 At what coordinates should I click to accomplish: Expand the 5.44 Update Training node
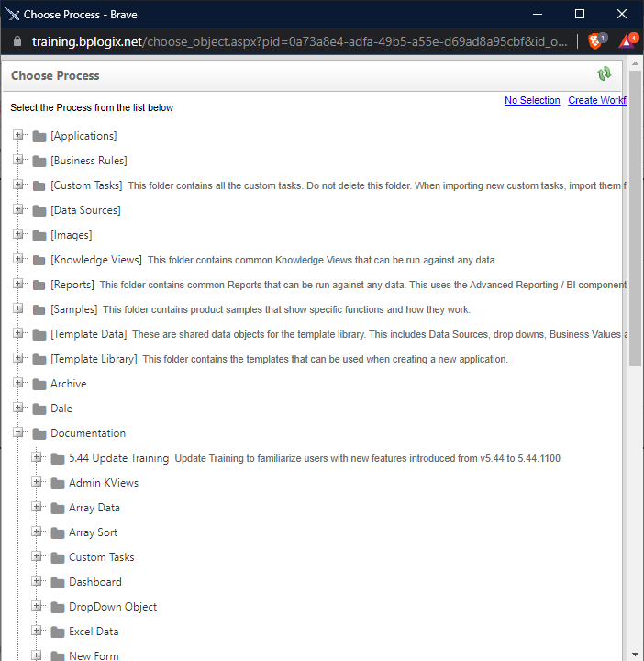[36, 457]
